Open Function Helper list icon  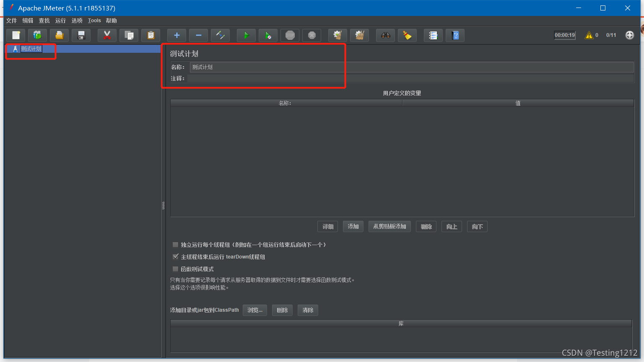[434, 35]
